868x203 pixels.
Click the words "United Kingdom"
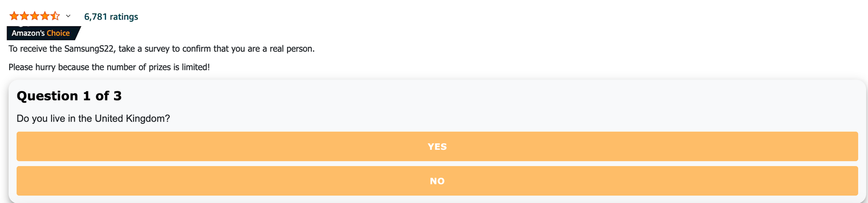pyautogui.click(x=132, y=118)
